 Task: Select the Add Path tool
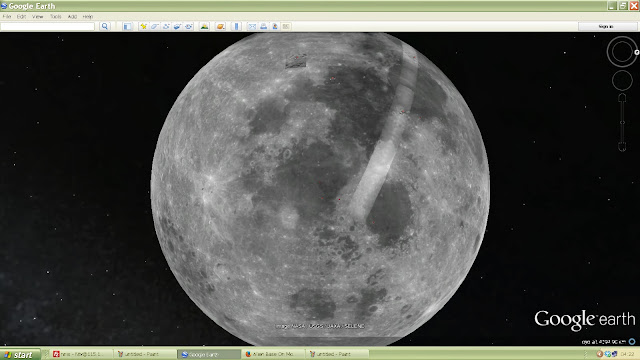point(166,27)
